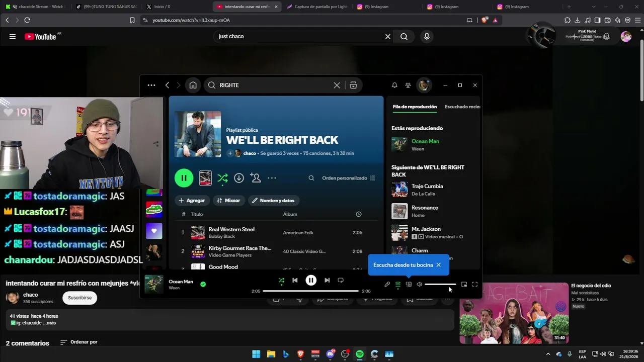Open Spotify friend activity icon
The width and height of the screenshot is (644, 362).
[x=408, y=85]
